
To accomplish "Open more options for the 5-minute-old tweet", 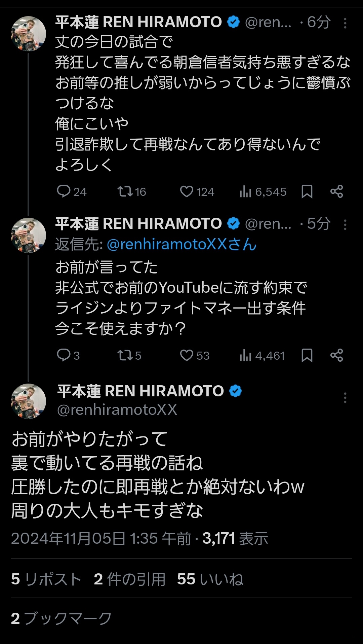I will (345, 225).
